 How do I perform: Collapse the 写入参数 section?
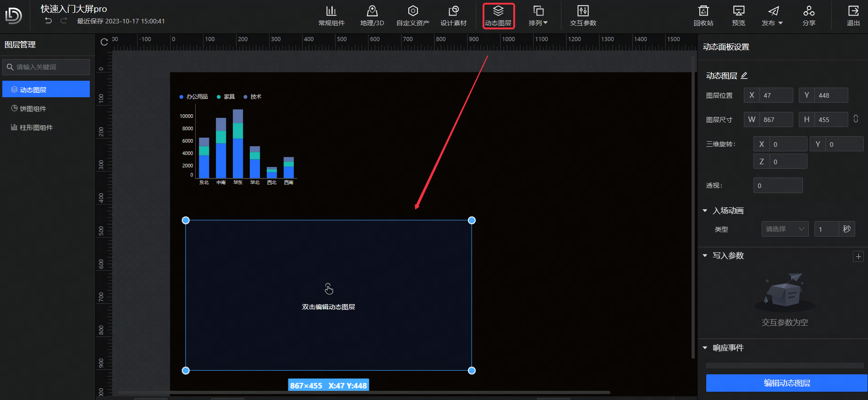tap(705, 256)
